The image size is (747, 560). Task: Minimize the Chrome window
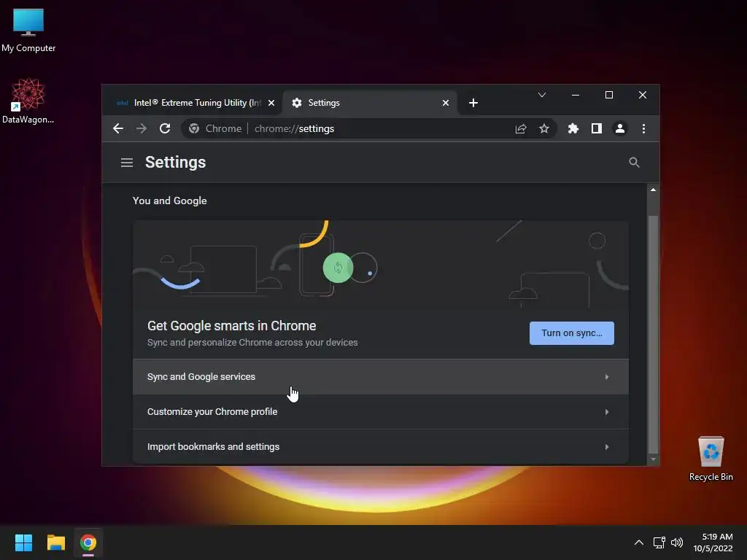click(x=576, y=95)
